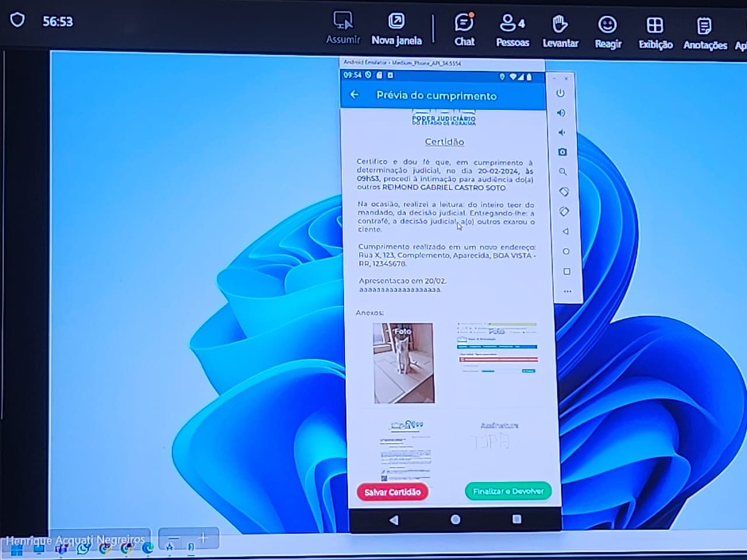Raise hand with the Levantar button
Screen dimensions: 747x560
click(x=560, y=31)
